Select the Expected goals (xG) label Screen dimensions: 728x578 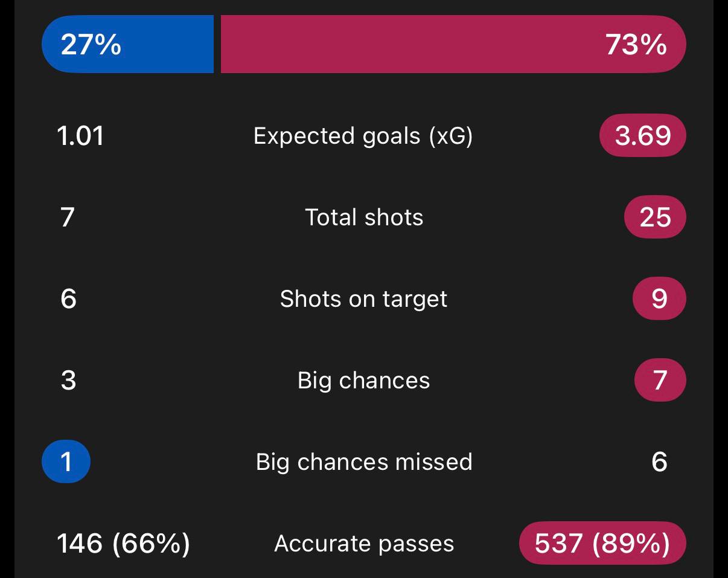[x=363, y=136]
